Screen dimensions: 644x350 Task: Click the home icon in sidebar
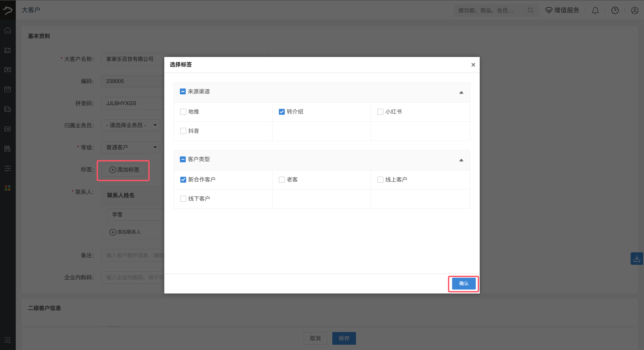point(7,30)
